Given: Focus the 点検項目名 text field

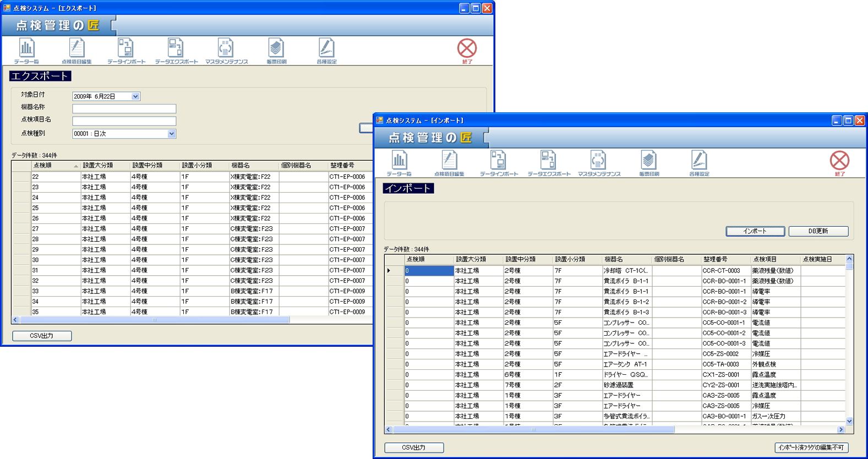Looking at the screenshot, I should [124, 121].
